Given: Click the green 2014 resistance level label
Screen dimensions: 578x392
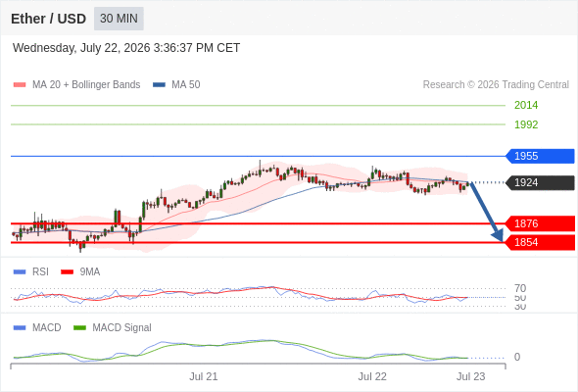Looking at the screenshot, I should (x=526, y=105).
